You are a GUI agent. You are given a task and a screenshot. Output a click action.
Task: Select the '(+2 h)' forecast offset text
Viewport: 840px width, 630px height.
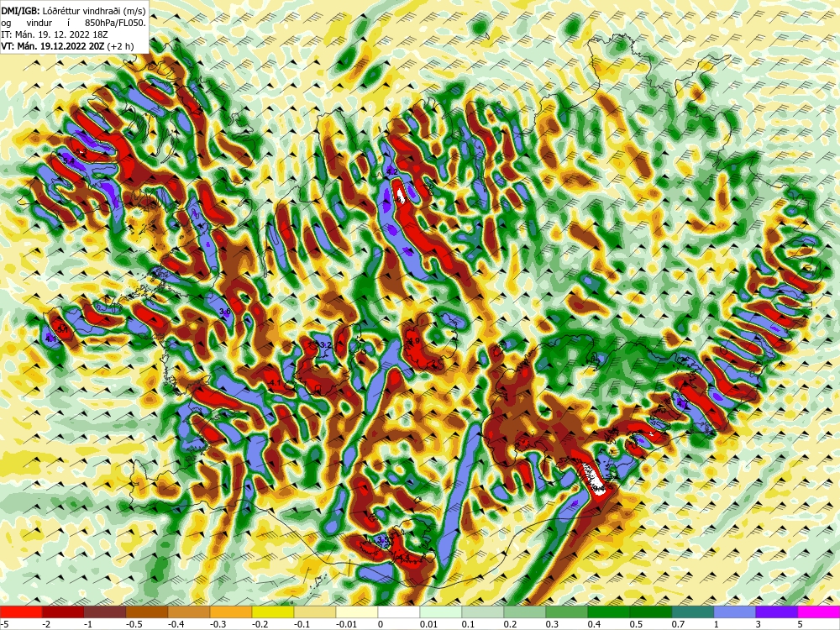120,46
